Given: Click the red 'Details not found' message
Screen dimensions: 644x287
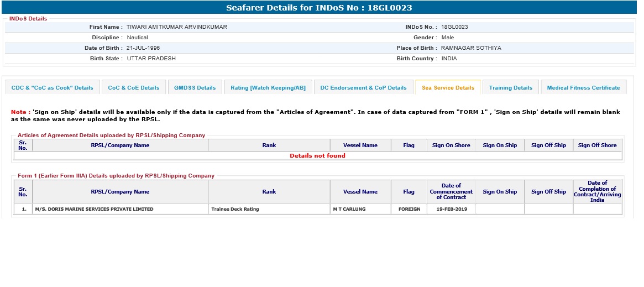Looking at the screenshot, I should [317, 156].
